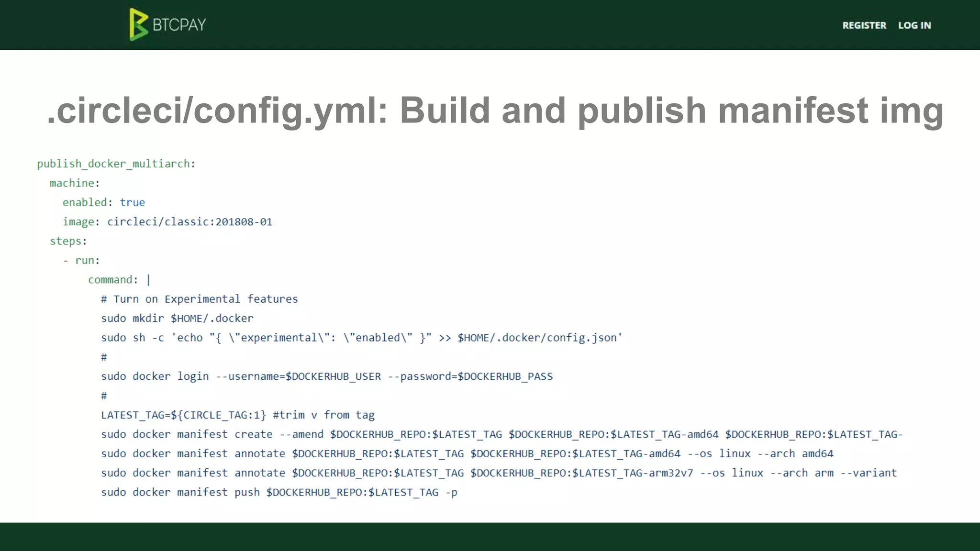Click the slide title '.circleci/config.yml: Build and publish manifest img'
980x551 pixels.
coord(495,110)
